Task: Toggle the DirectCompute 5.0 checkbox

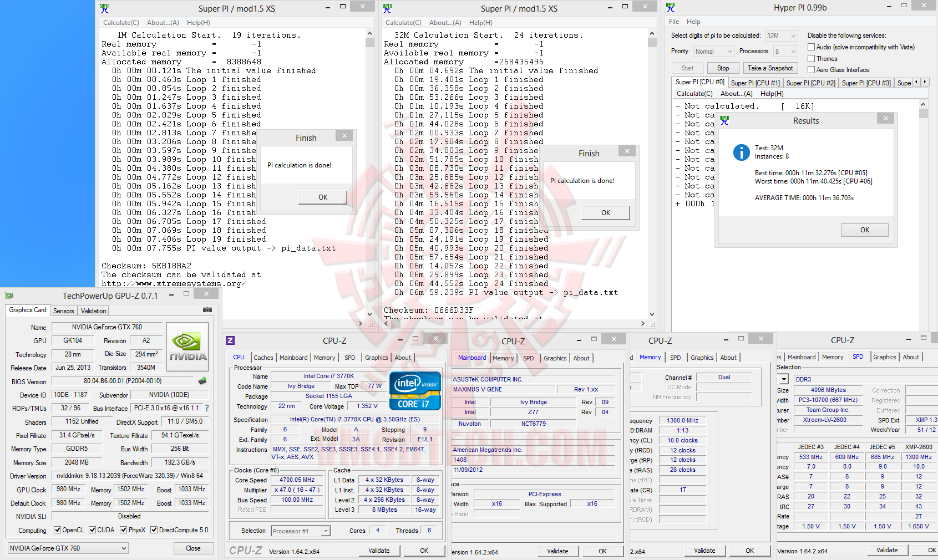Action: coord(154,530)
